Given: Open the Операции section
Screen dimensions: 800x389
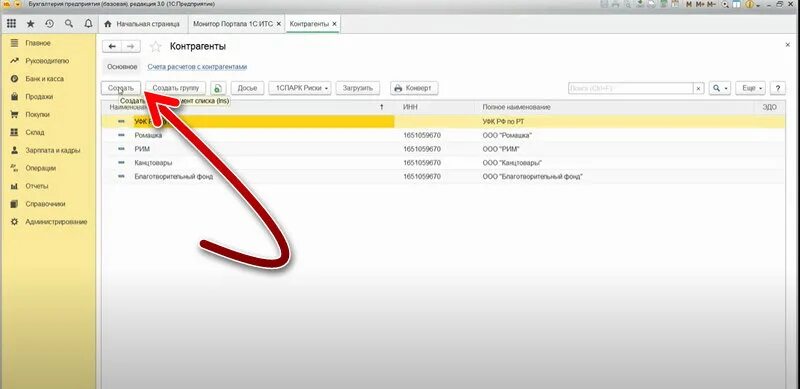Looking at the screenshot, I should coord(40,168).
